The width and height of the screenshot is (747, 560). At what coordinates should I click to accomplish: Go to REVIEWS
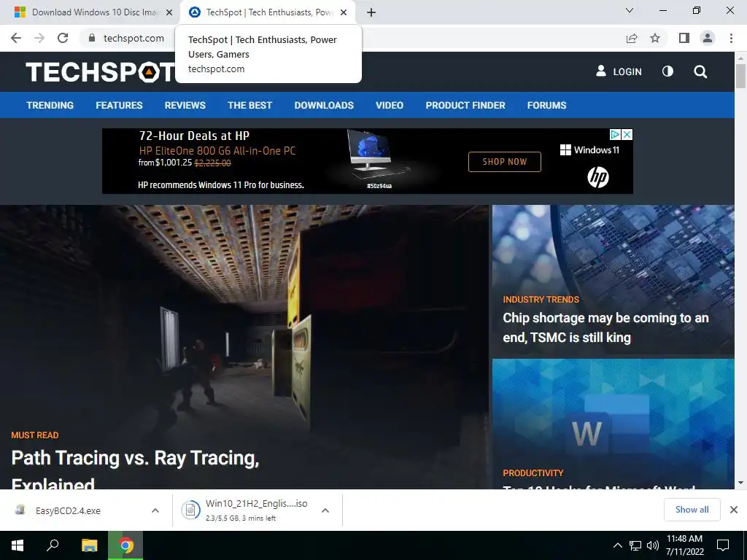pyautogui.click(x=185, y=105)
